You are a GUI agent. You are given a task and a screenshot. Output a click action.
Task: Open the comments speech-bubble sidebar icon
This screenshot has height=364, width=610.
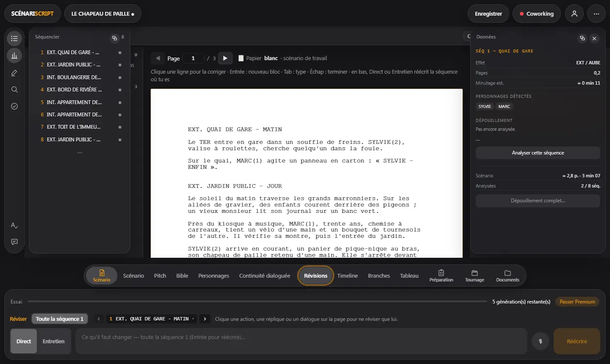point(14,242)
